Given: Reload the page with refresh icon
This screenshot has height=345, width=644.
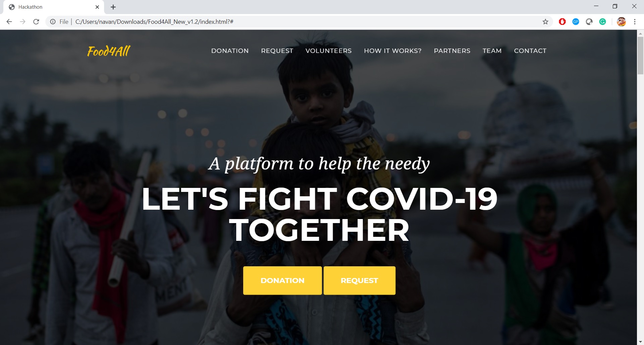Looking at the screenshot, I should point(36,22).
